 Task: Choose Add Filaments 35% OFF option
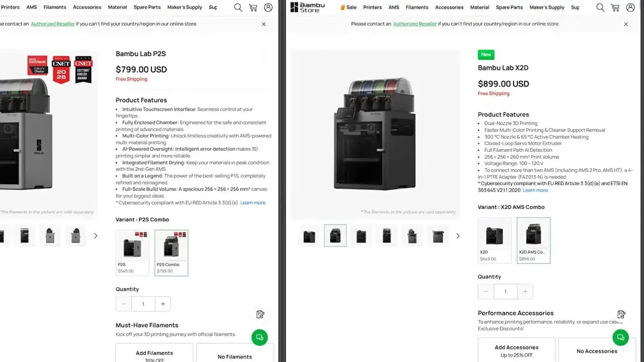point(154,353)
